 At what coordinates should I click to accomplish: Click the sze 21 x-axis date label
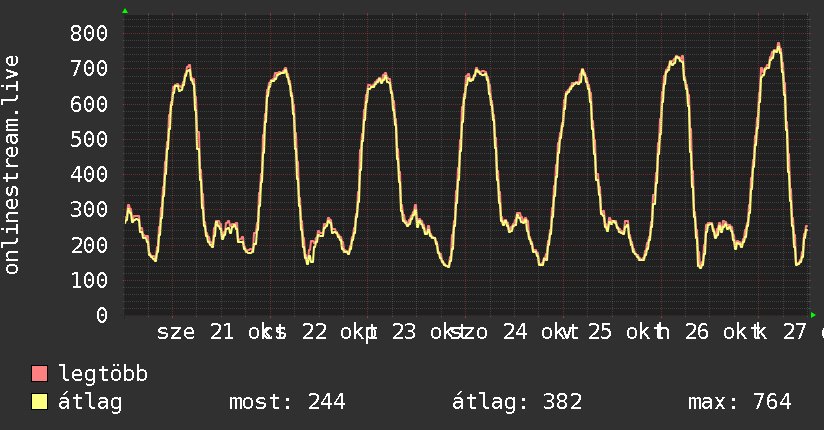[x=195, y=332]
